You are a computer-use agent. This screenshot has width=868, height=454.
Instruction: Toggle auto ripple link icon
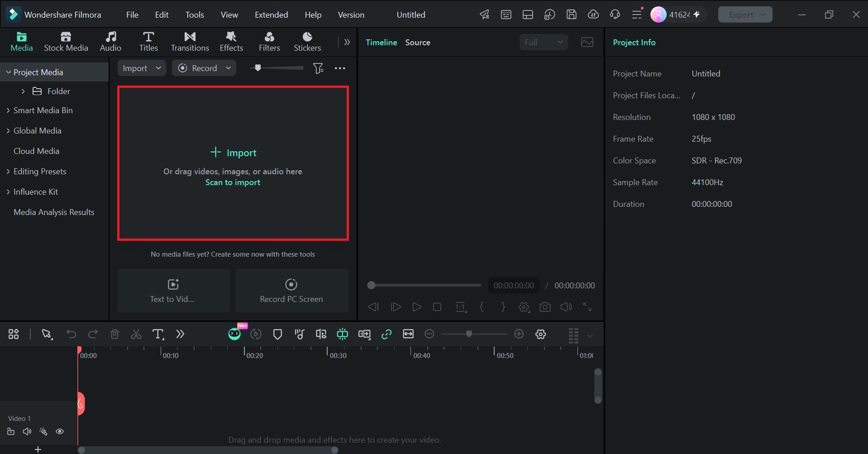386,334
